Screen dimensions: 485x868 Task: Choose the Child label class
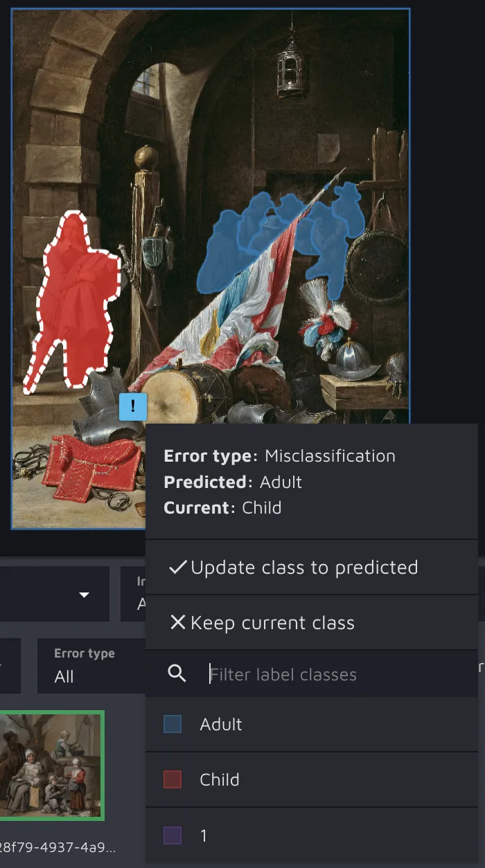(x=312, y=779)
